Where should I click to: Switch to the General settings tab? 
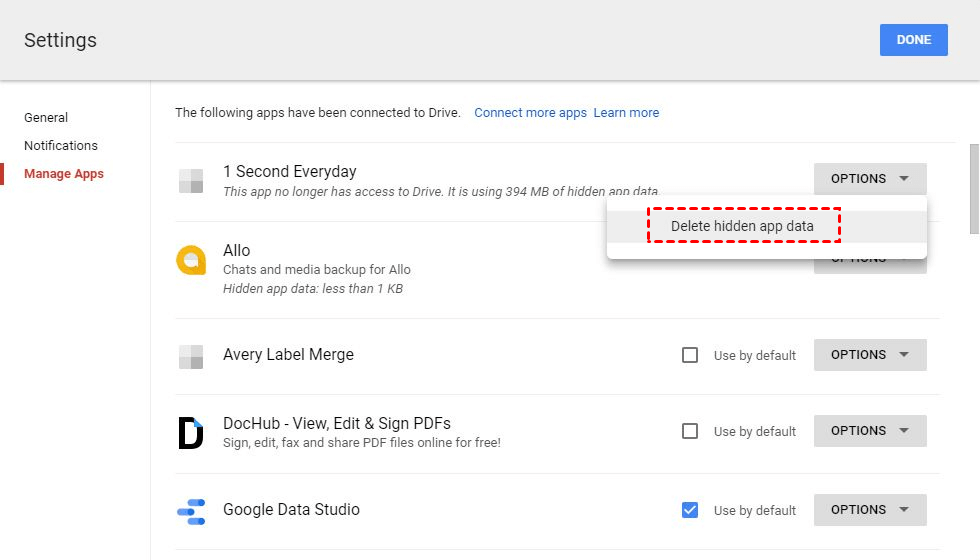point(46,118)
